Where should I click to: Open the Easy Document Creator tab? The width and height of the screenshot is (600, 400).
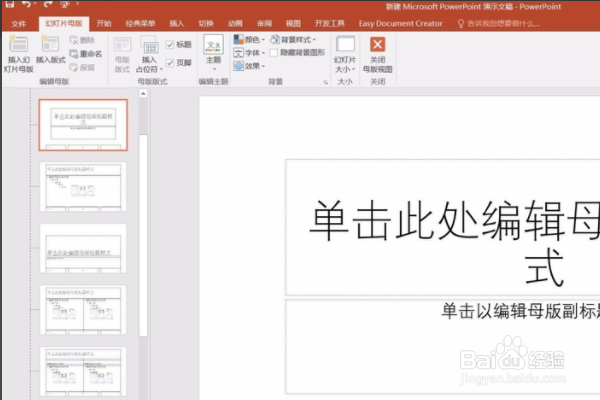point(400,24)
